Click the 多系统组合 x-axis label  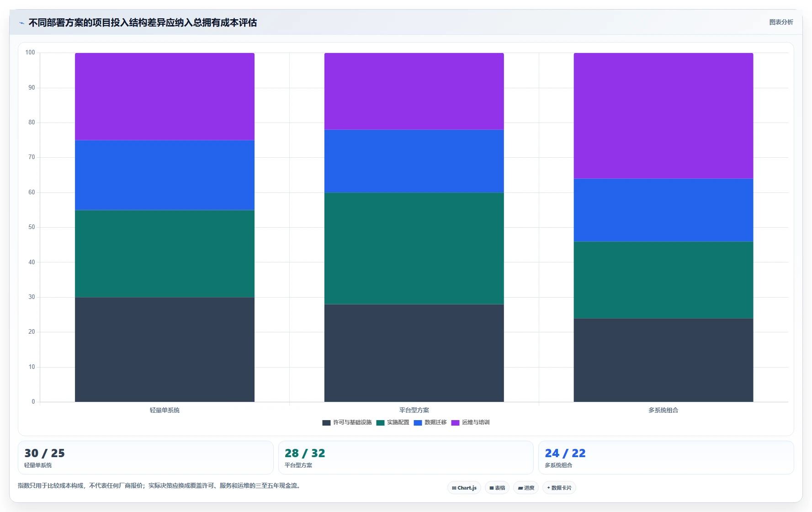663,410
